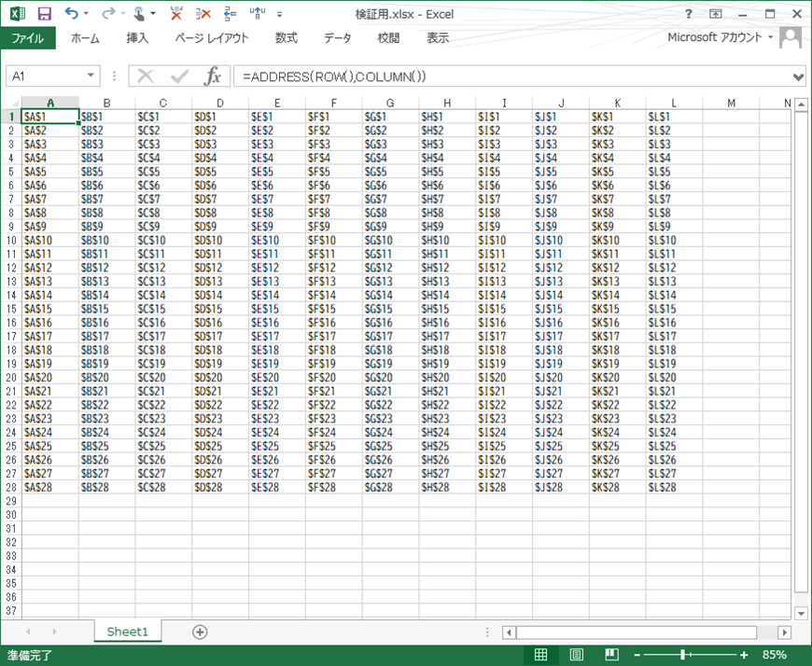812x666 pixels.
Task: Open Excel Help question mark
Action: click(x=688, y=14)
